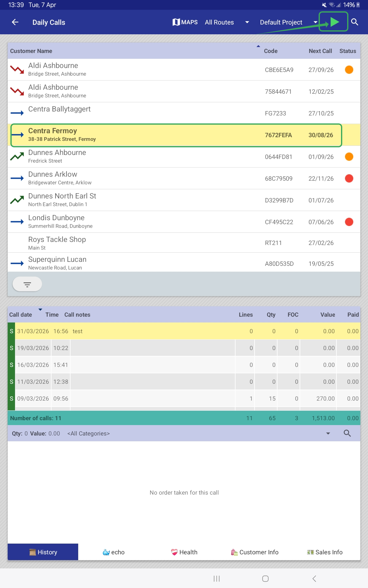Switch to Customer Info tab

pyautogui.click(x=255, y=552)
